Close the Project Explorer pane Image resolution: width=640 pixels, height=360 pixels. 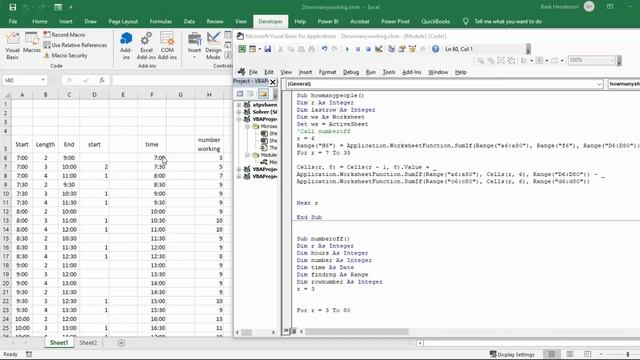coord(273,82)
